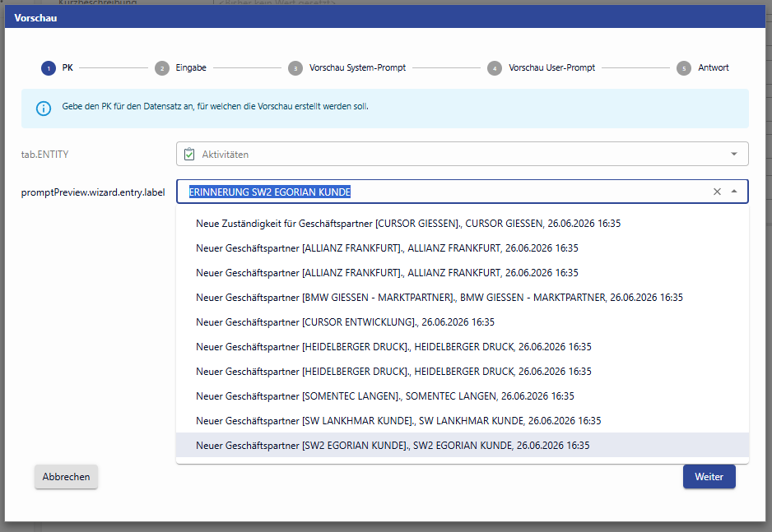
Task: Go to Vorschau User-Prompt step label
Action: pyautogui.click(x=552, y=68)
